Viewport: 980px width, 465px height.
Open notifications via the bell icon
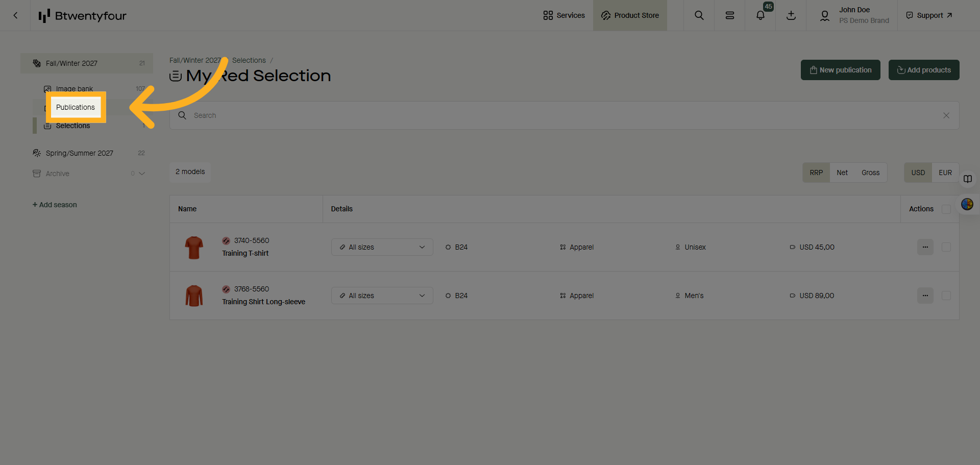pos(760,15)
